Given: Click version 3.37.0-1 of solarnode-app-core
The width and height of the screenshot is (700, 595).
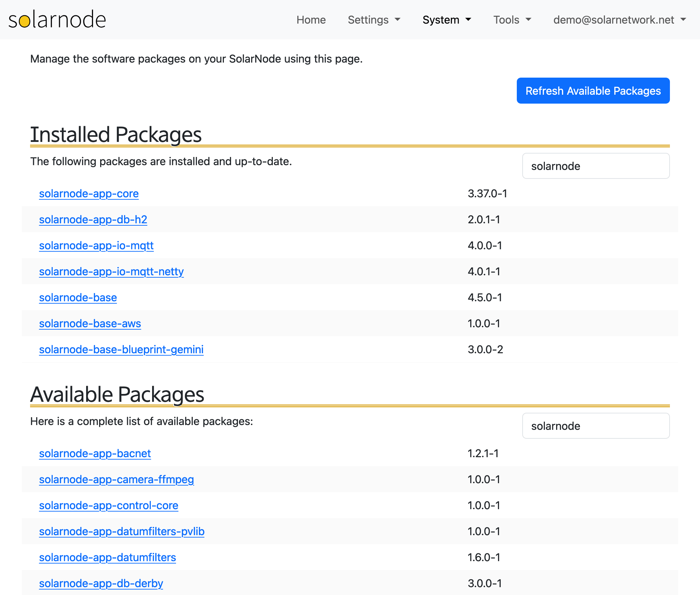Looking at the screenshot, I should tap(487, 194).
